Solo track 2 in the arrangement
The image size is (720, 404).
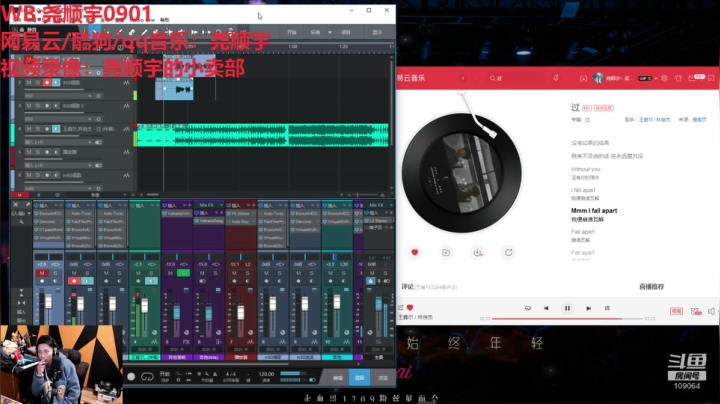37,83
